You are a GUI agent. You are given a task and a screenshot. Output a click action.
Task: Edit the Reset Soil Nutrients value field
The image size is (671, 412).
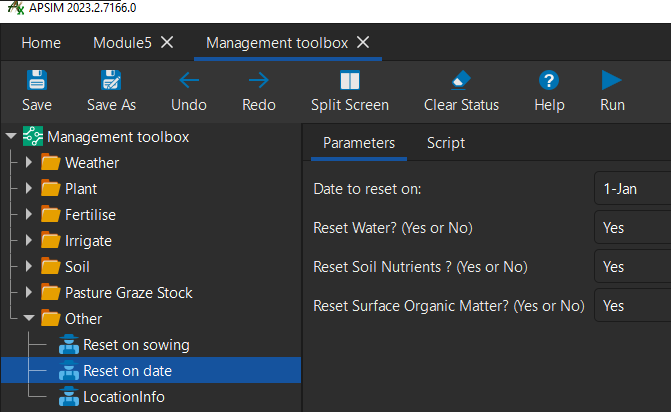(x=632, y=267)
